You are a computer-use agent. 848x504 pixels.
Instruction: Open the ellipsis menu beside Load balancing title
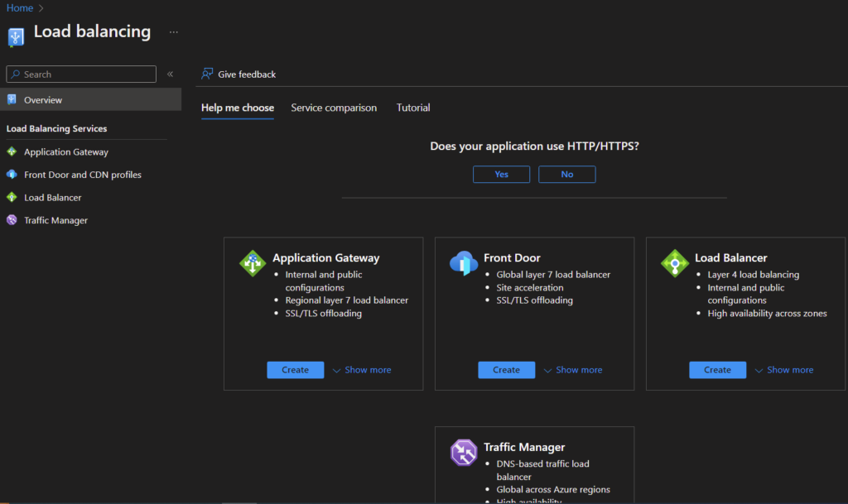coord(174,32)
